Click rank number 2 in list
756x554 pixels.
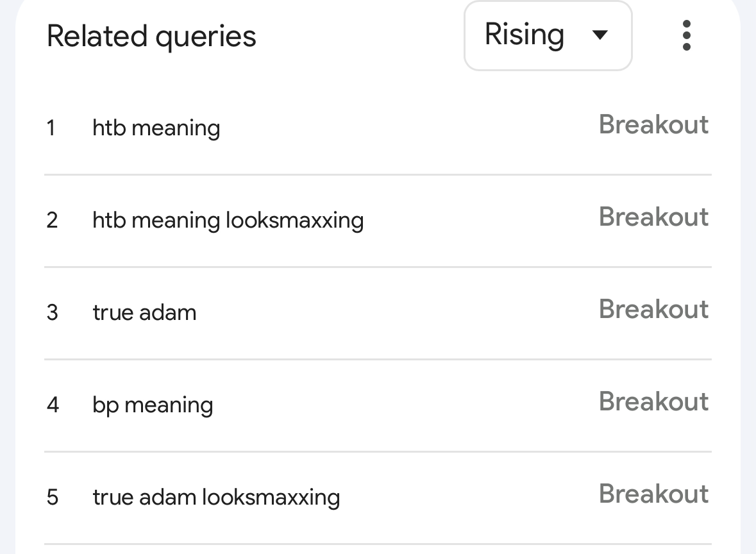[x=52, y=221]
